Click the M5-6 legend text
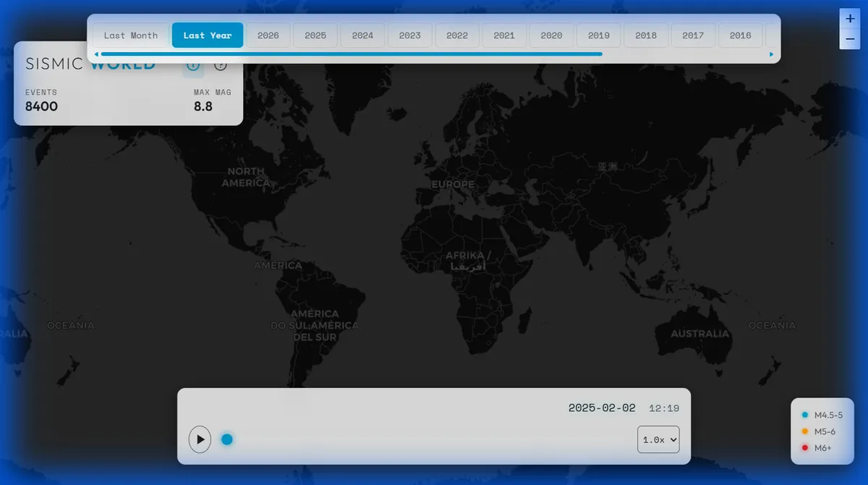 (x=825, y=431)
